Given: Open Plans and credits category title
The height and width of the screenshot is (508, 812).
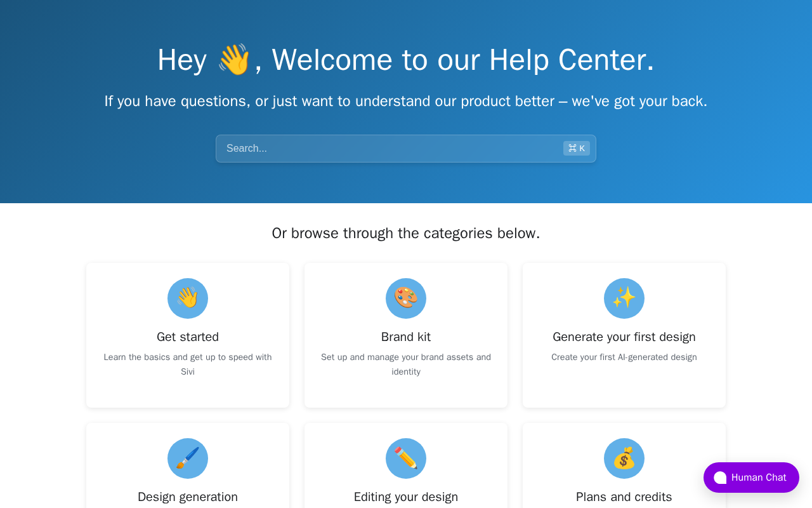Looking at the screenshot, I should tap(624, 497).
